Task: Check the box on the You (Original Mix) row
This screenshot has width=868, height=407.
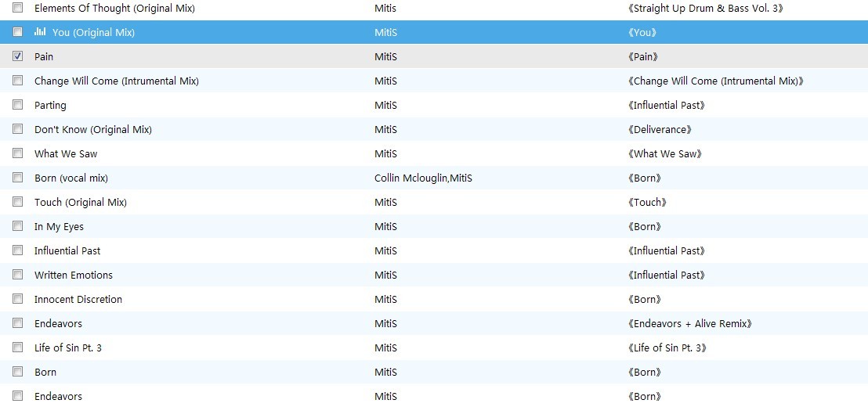Action: [x=18, y=32]
